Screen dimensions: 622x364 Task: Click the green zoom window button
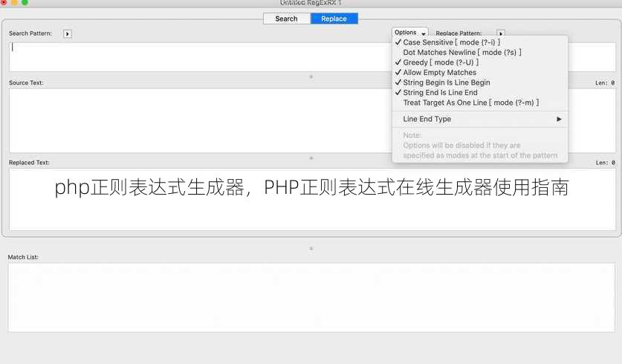pos(25,2)
